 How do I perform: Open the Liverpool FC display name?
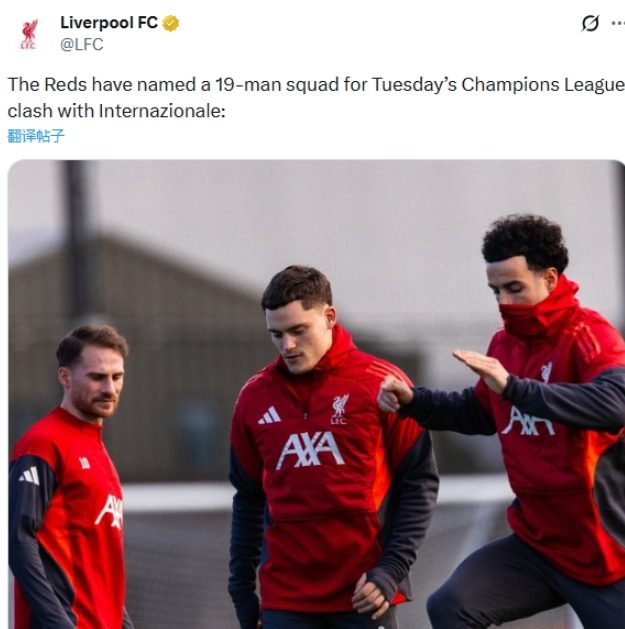pyautogui.click(x=109, y=23)
